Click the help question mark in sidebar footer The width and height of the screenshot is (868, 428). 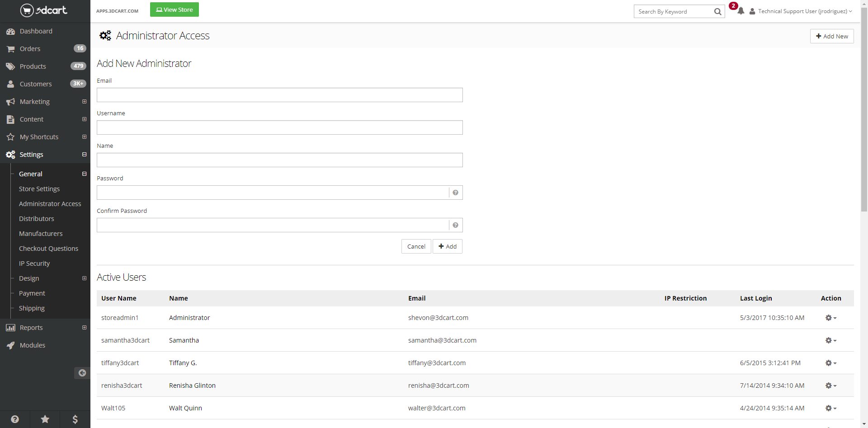tap(15, 419)
